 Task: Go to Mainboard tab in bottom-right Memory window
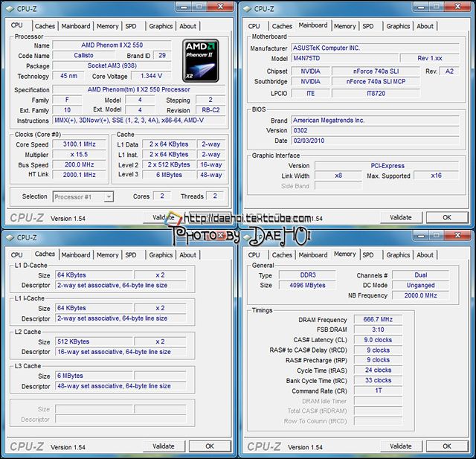click(313, 255)
